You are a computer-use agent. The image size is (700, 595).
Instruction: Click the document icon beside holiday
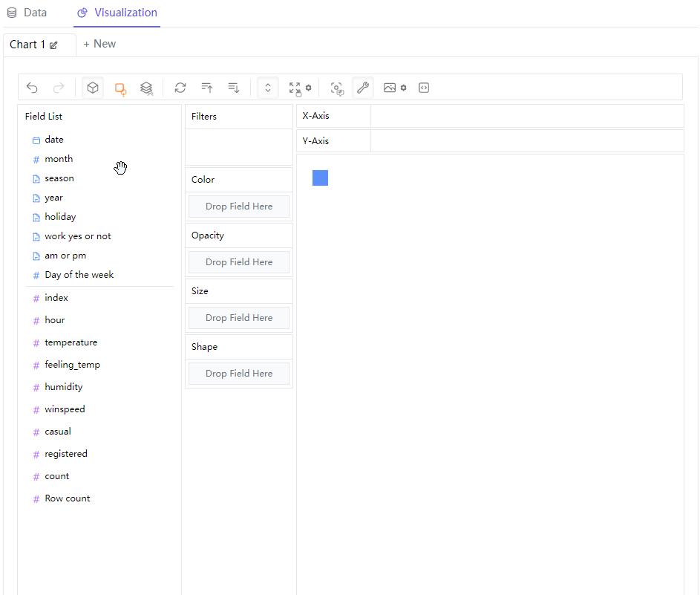(x=36, y=218)
